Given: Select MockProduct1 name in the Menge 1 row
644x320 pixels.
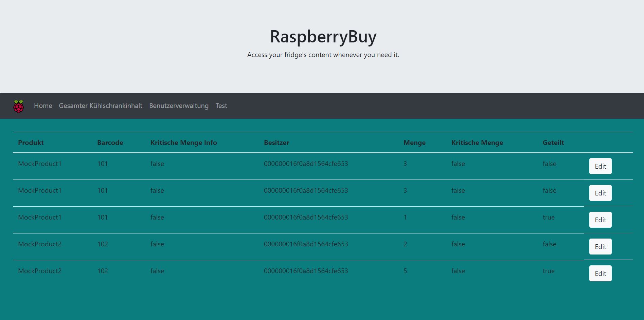Looking at the screenshot, I should (40, 217).
